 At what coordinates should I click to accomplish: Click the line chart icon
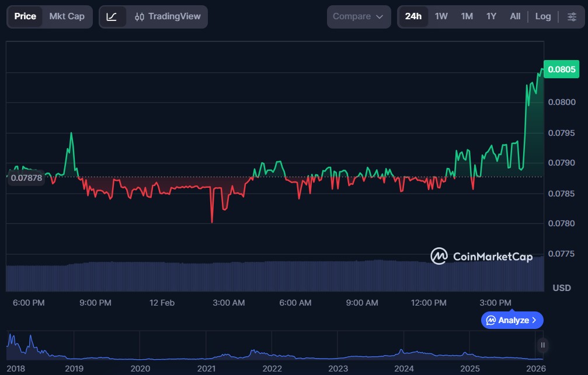click(x=112, y=16)
